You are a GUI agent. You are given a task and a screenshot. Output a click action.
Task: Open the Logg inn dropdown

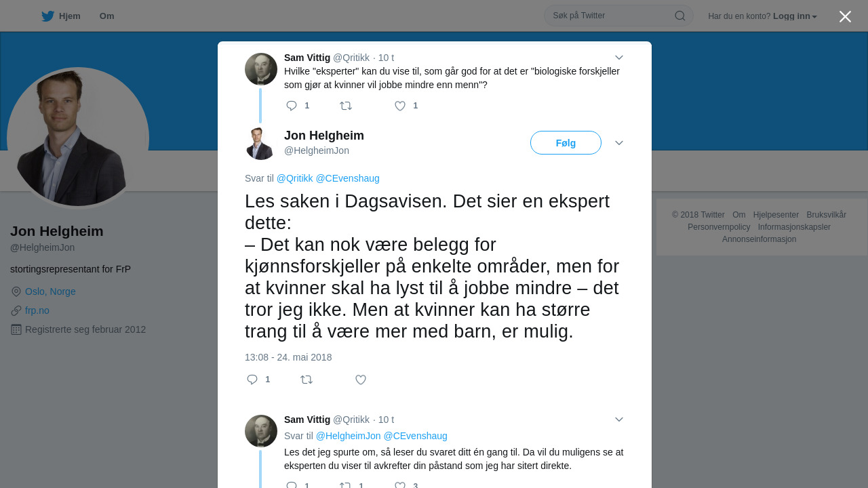click(795, 16)
